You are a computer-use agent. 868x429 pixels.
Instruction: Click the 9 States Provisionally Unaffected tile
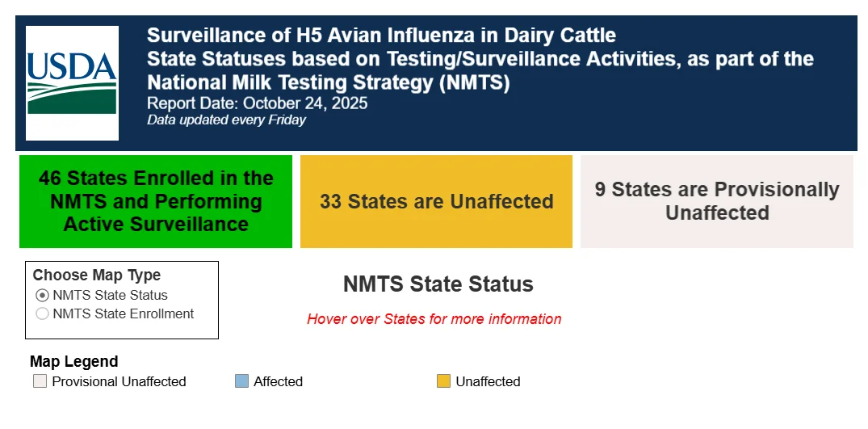click(717, 201)
